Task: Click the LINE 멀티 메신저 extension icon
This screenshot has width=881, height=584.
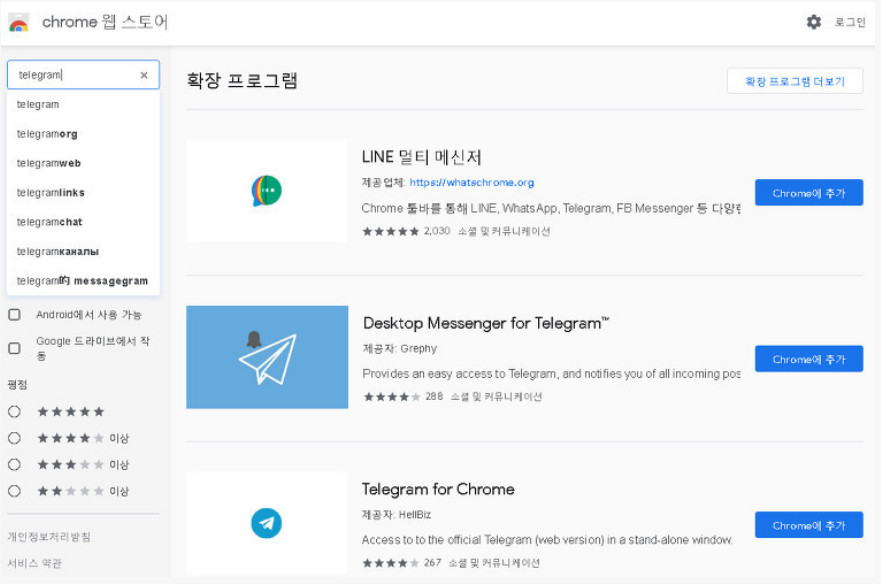Action: 266,191
